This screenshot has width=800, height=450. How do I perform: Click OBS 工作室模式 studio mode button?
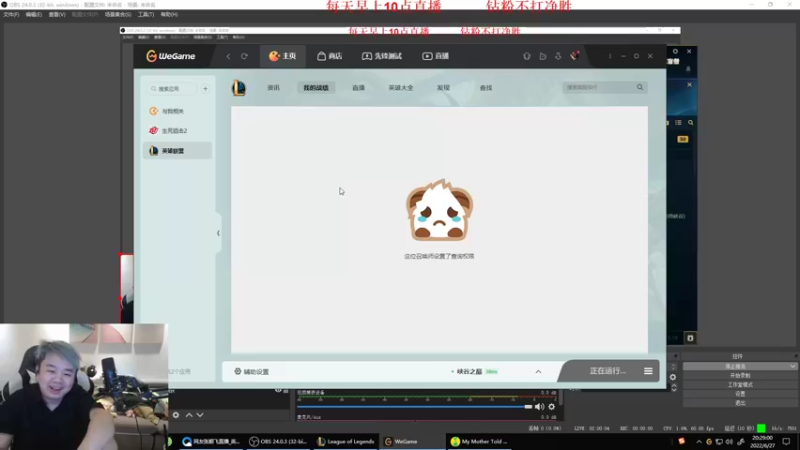740,385
